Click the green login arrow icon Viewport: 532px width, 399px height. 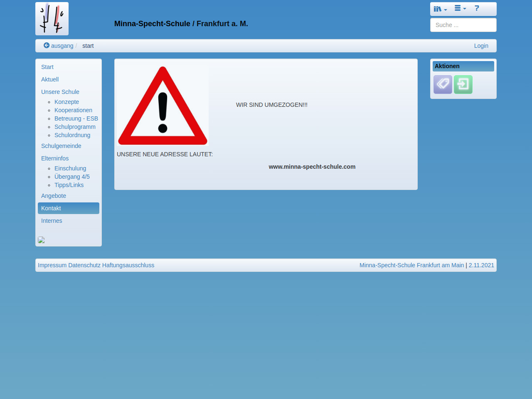point(463,84)
